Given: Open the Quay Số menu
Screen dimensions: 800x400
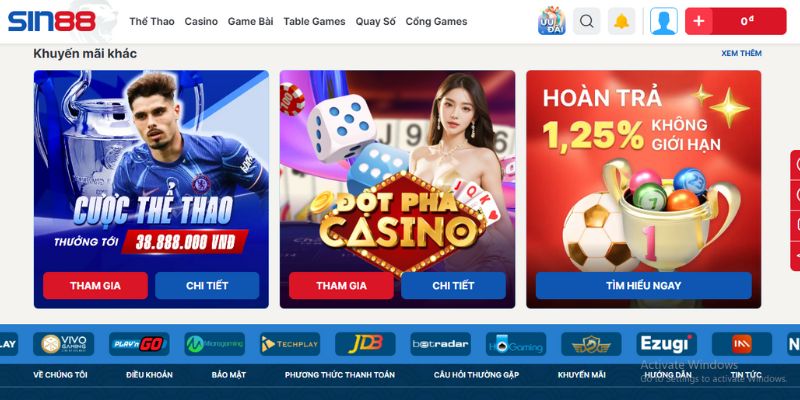Looking at the screenshot, I should [376, 21].
